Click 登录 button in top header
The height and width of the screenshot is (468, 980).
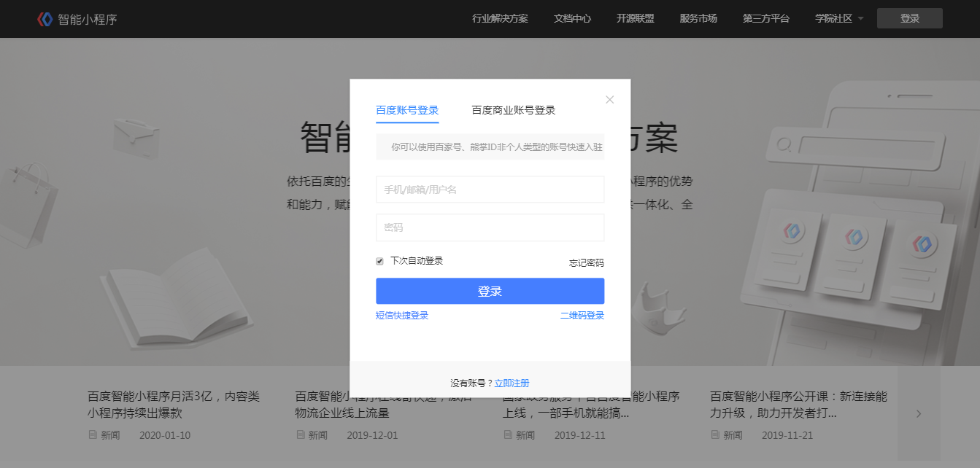pos(909,19)
